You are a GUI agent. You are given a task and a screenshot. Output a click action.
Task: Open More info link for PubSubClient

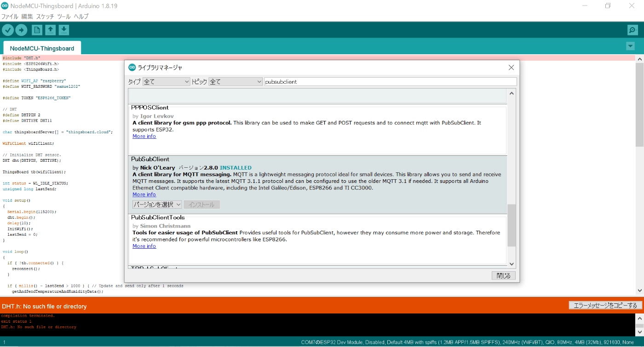(144, 194)
